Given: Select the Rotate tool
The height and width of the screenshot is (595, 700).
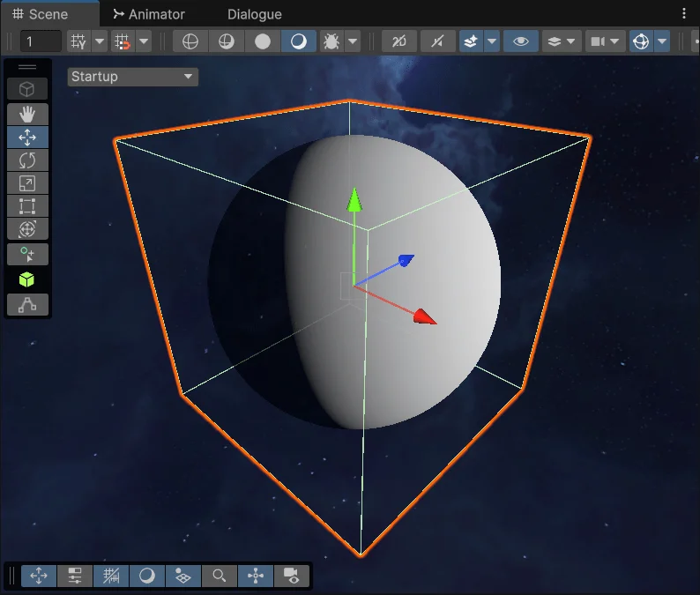Looking at the screenshot, I should click(27, 160).
